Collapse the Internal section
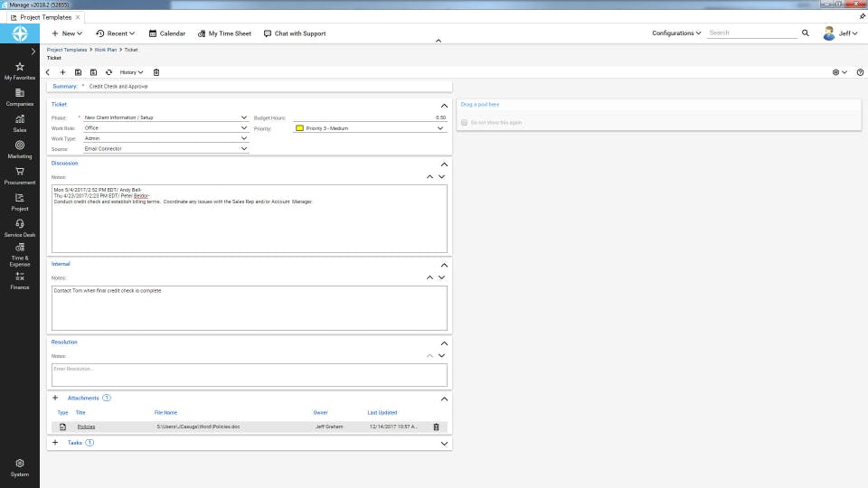 [444, 265]
